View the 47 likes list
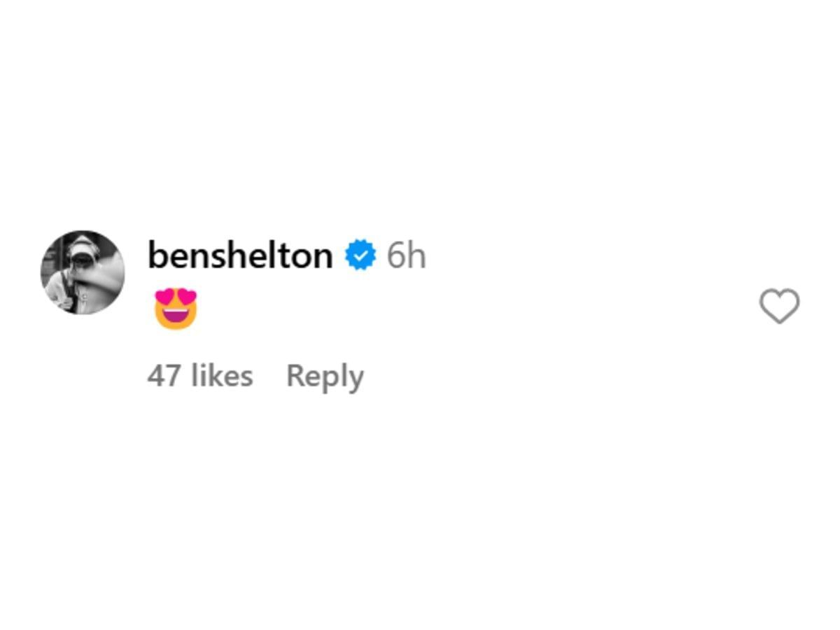 200,376
